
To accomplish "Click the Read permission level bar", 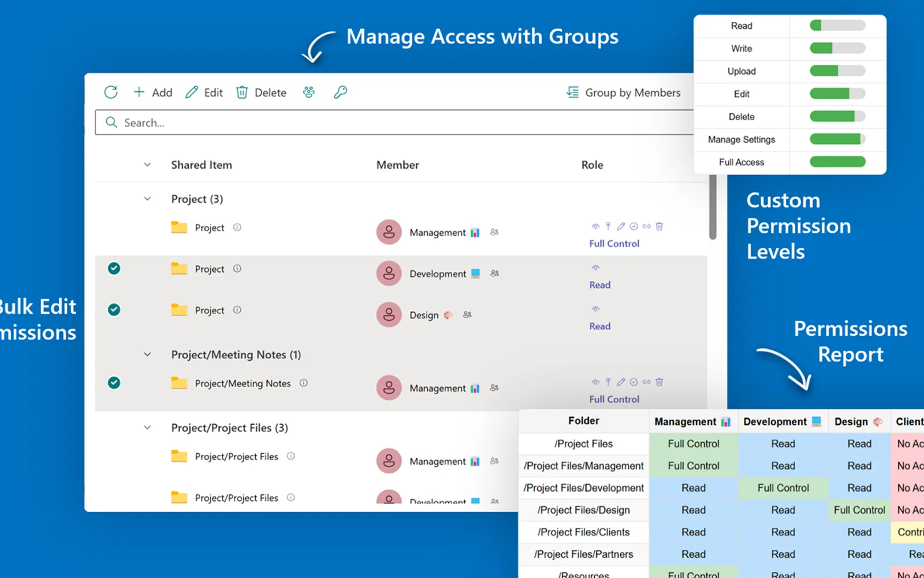I will point(837,25).
